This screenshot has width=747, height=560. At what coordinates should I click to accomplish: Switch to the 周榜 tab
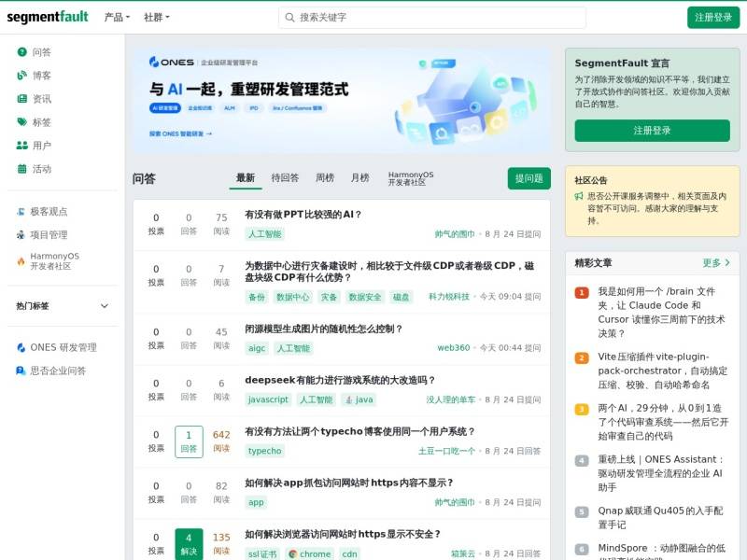(x=325, y=178)
